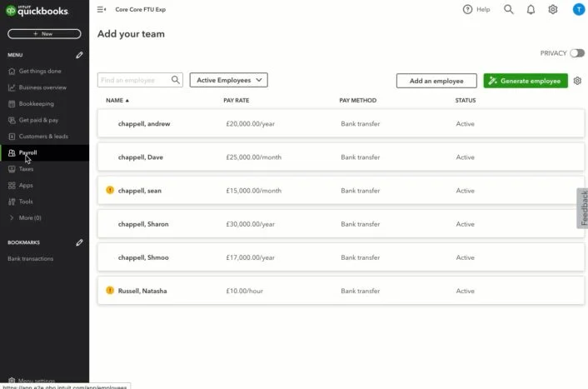Screen dimensions: 588x389
Task: Click the Customers & leads icon
Action: pos(12,137)
